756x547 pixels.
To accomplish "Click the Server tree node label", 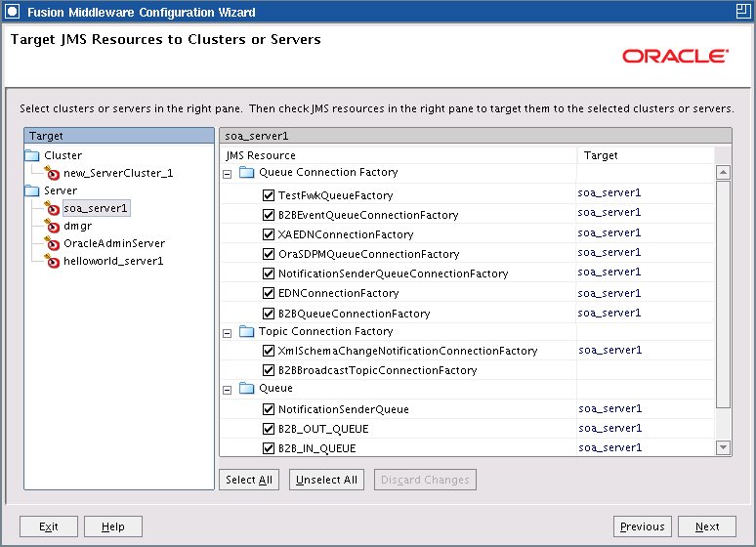I will 61,190.
